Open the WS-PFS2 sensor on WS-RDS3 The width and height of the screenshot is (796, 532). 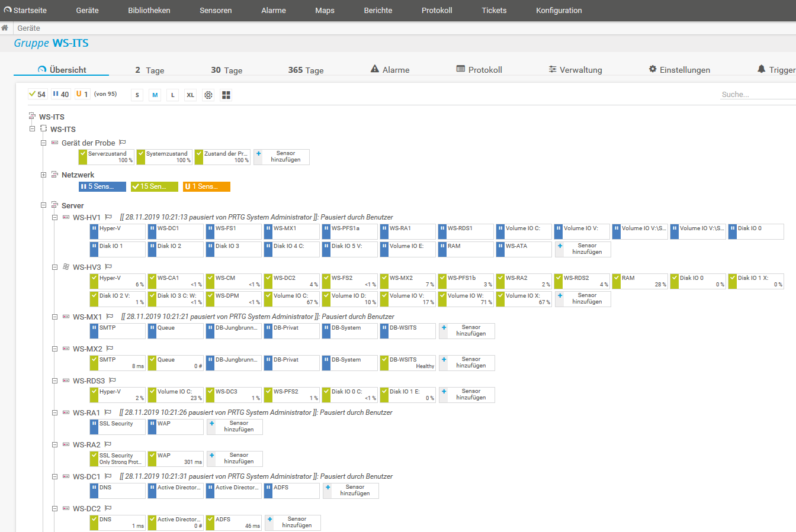[x=291, y=395]
